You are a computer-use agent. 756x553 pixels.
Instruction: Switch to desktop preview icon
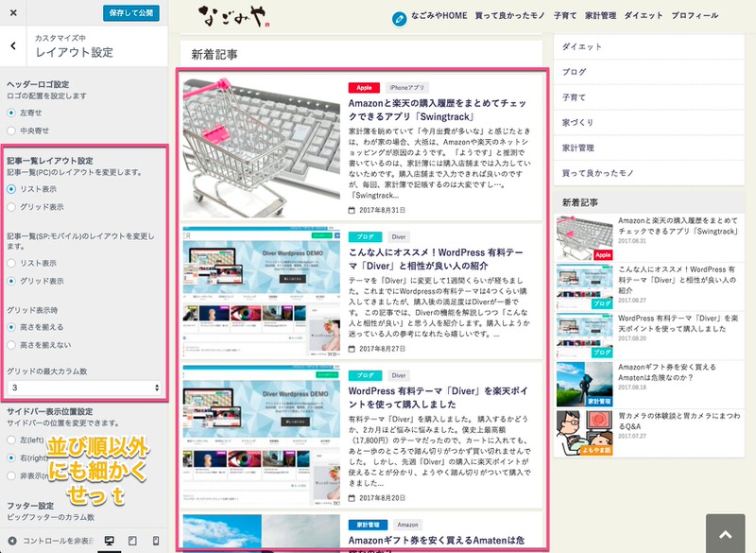(110, 540)
